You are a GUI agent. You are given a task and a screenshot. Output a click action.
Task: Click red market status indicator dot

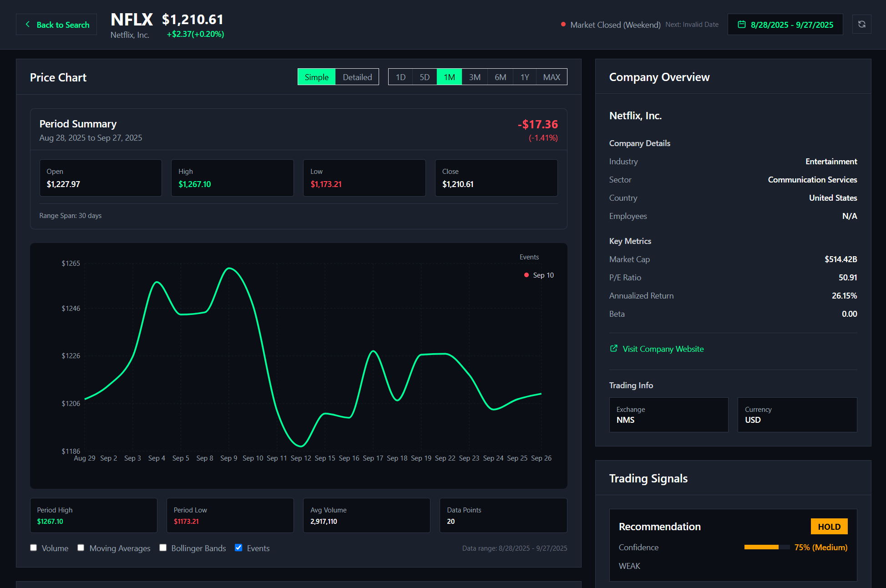[563, 25]
